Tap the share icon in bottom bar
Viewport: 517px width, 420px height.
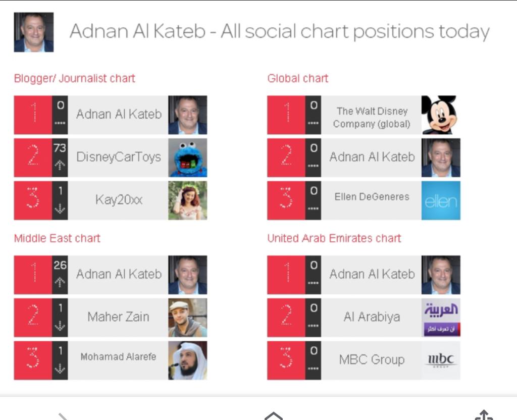(484, 415)
